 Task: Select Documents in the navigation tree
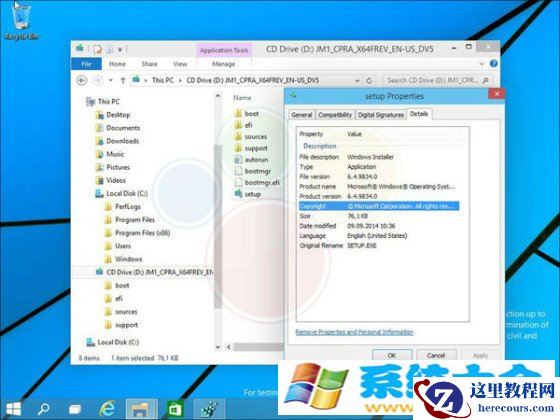point(123,128)
